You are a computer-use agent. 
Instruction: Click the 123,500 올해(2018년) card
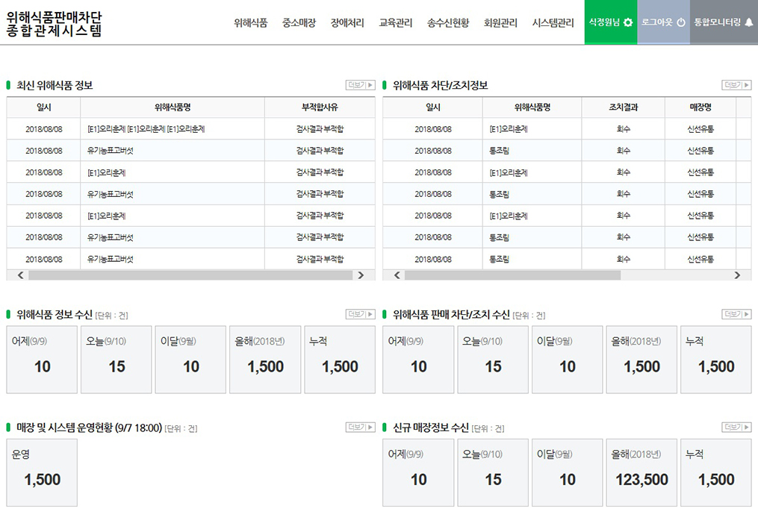click(641, 472)
